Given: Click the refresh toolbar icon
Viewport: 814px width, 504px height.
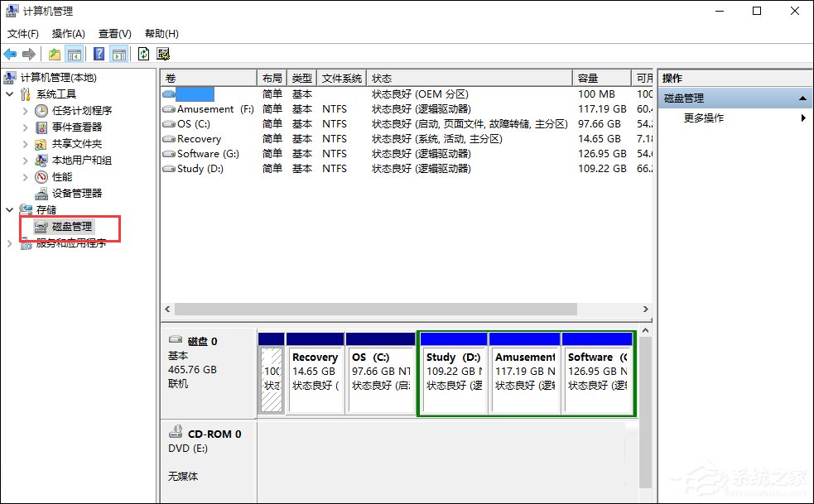Looking at the screenshot, I should 142,53.
